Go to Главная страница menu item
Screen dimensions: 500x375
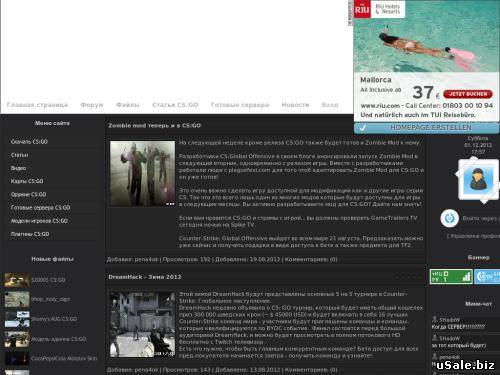(x=37, y=105)
